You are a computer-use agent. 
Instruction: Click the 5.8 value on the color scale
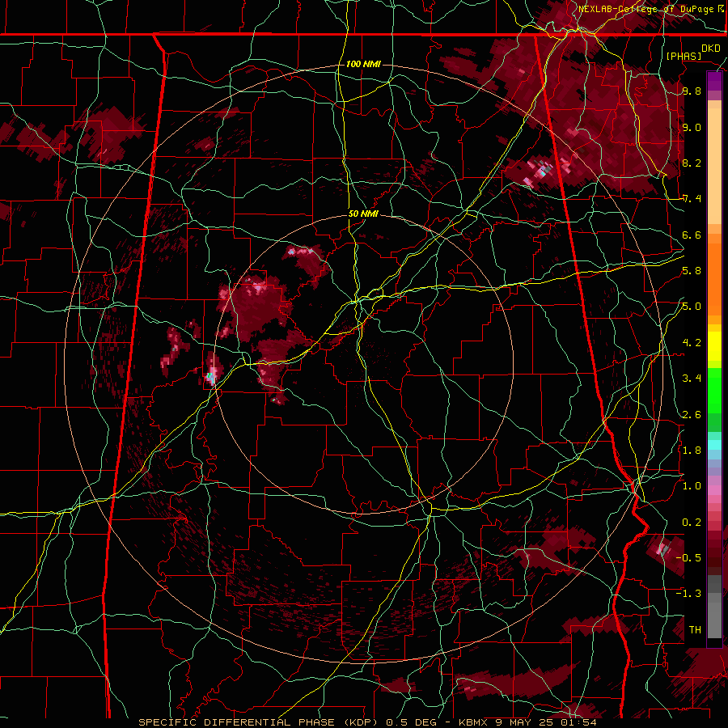pos(692,271)
